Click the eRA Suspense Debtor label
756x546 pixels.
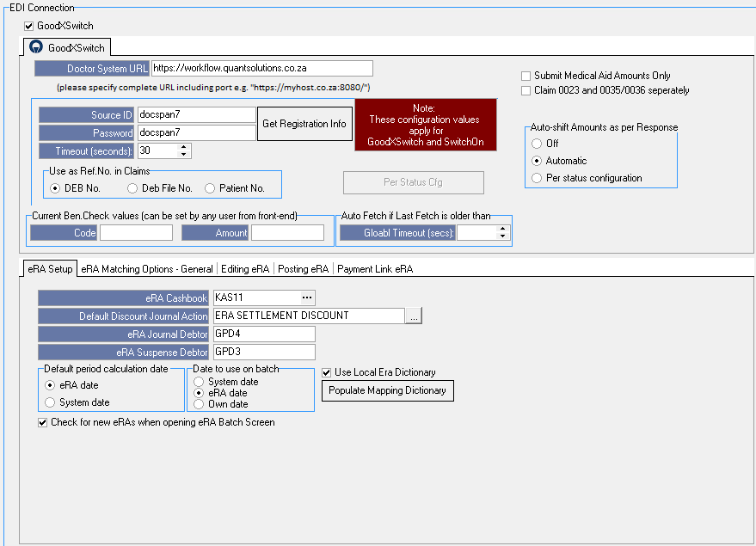pos(123,353)
